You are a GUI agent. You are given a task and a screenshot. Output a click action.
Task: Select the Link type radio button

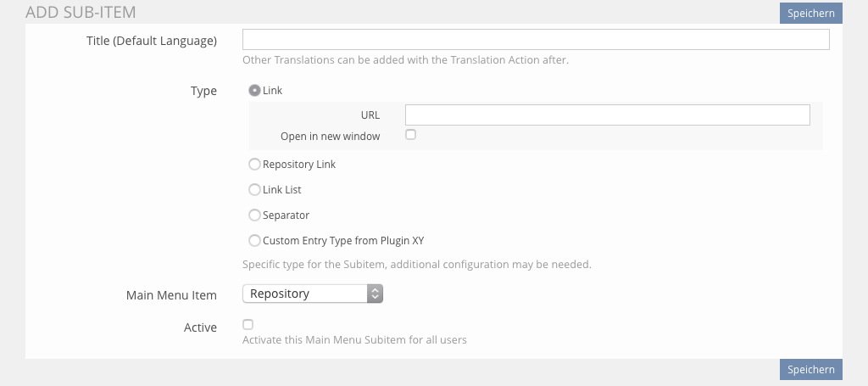[x=254, y=91]
